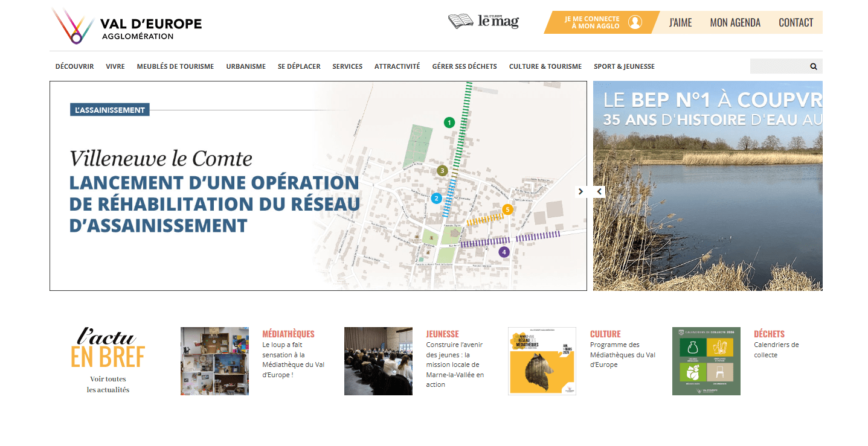Open the Calendriers de collecte green thumbnail
Image resolution: width=868 pixels, height=446 pixels.
click(706, 361)
